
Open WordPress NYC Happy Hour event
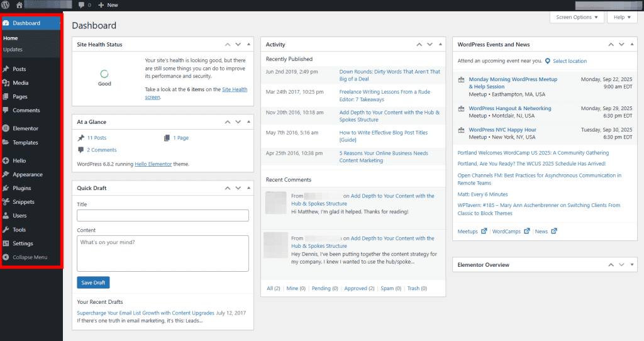(502, 130)
